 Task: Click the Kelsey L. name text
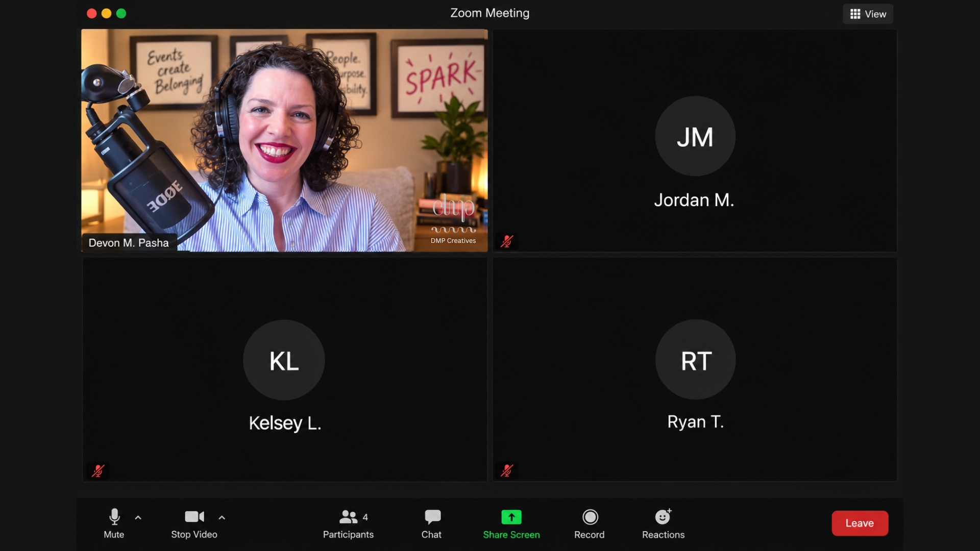tap(285, 423)
